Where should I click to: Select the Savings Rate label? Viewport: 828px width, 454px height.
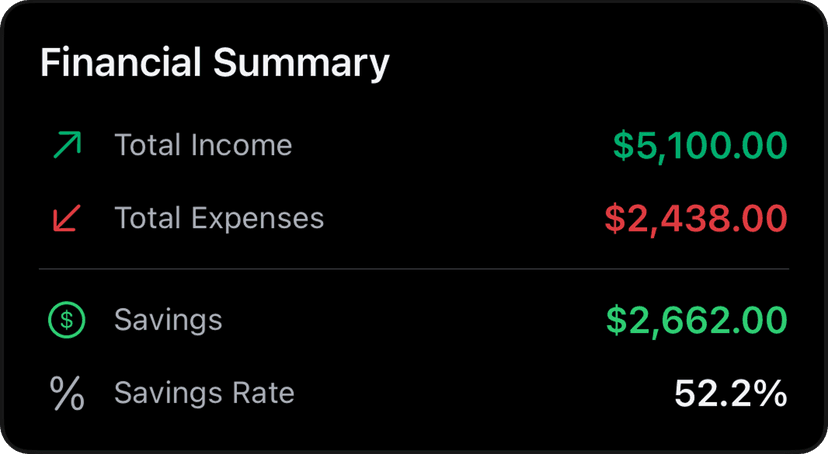(x=204, y=393)
